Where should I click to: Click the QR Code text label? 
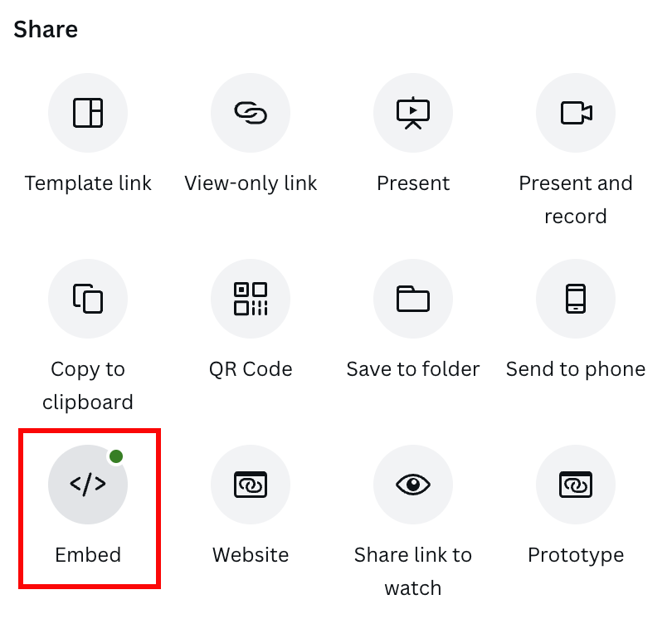(x=251, y=369)
